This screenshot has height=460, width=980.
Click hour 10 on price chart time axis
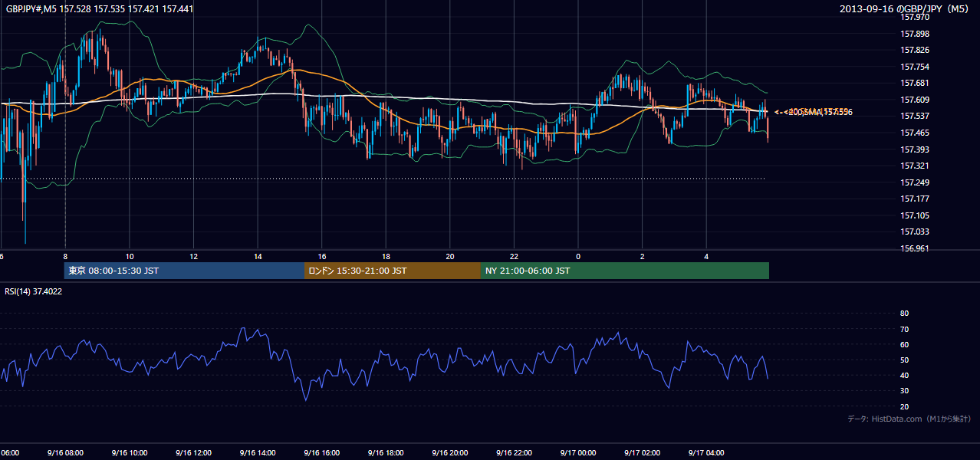coord(130,256)
